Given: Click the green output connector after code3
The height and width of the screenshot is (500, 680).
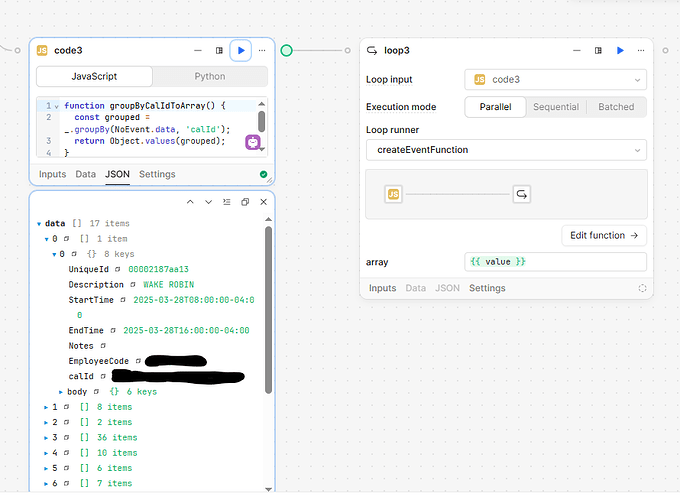Looking at the screenshot, I should 286,51.
